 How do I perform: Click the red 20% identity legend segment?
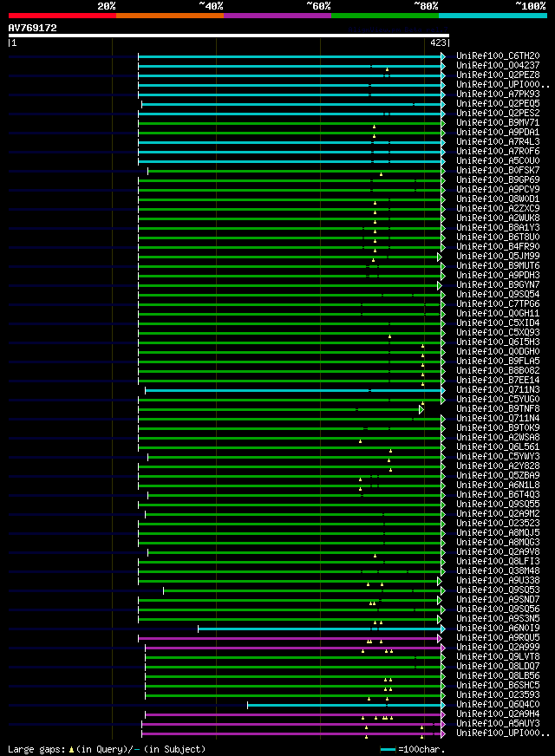tap(62, 16)
